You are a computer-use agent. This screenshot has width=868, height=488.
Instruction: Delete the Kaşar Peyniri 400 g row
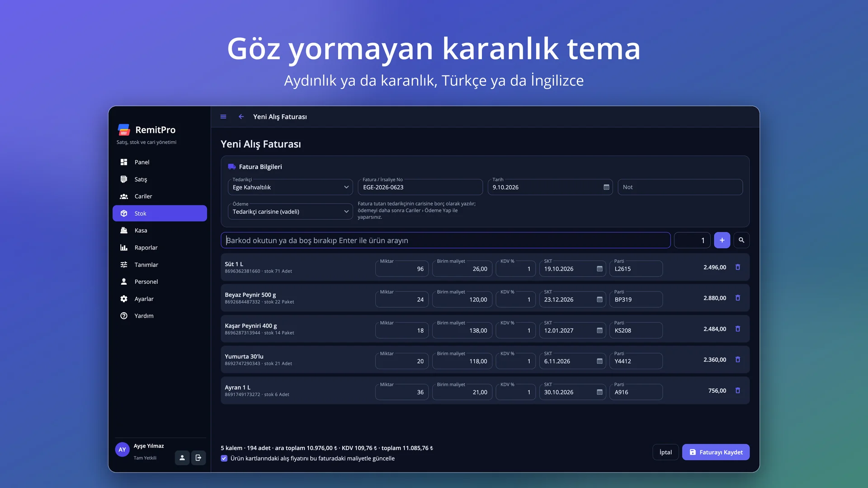click(x=738, y=329)
